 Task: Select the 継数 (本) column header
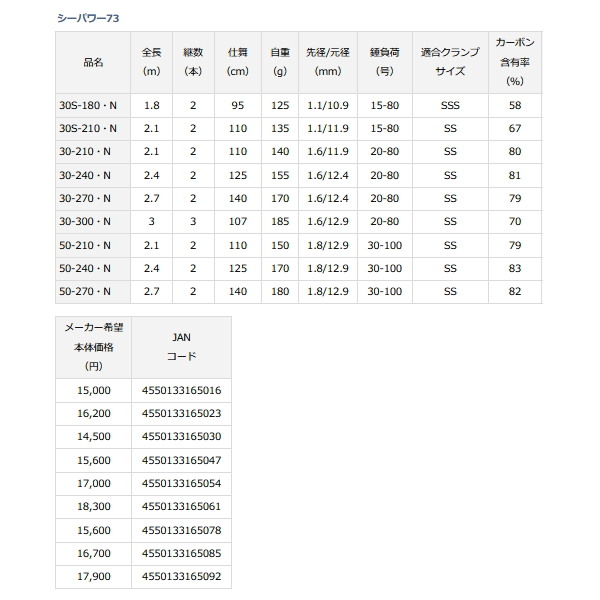(x=193, y=62)
